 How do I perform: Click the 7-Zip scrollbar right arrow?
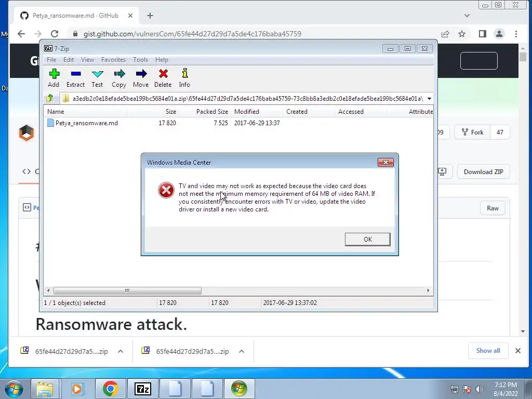pyautogui.click(x=428, y=291)
